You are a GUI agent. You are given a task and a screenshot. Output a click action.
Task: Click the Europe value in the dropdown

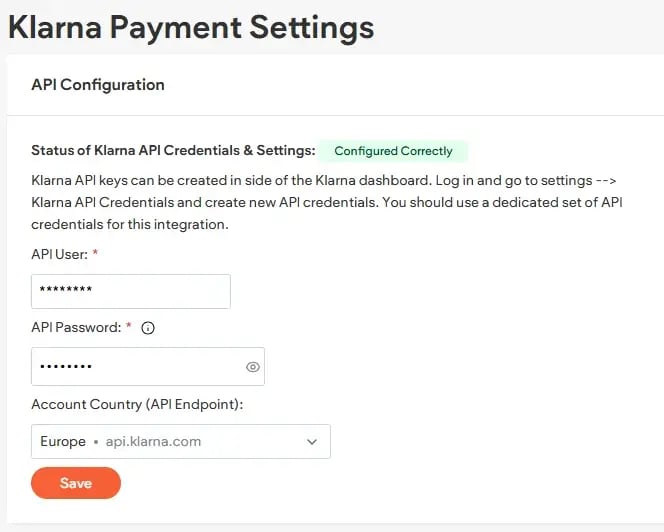pyautogui.click(x=63, y=441)
